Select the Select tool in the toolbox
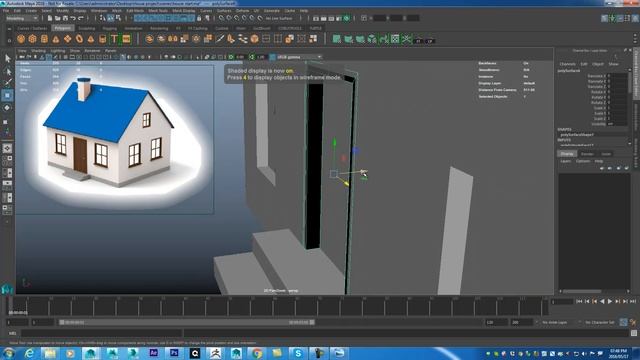The image size is (640, 360). [x=7, y=58]
